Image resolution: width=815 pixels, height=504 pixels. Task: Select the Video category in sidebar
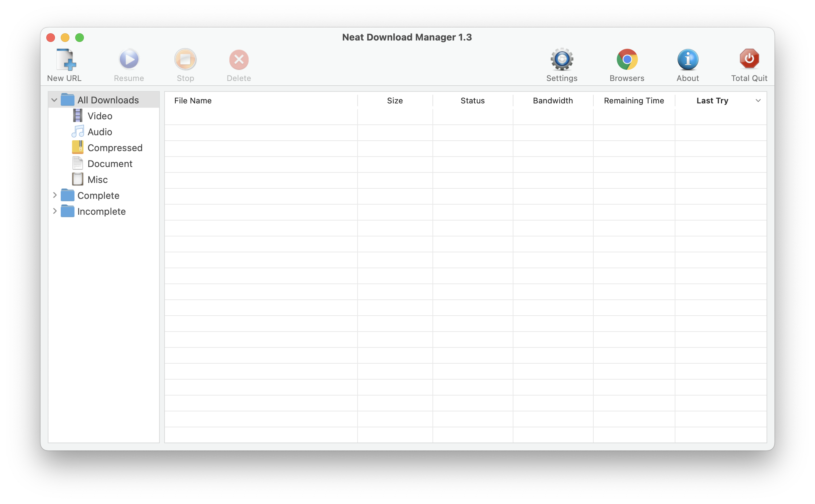coord(99,116)
